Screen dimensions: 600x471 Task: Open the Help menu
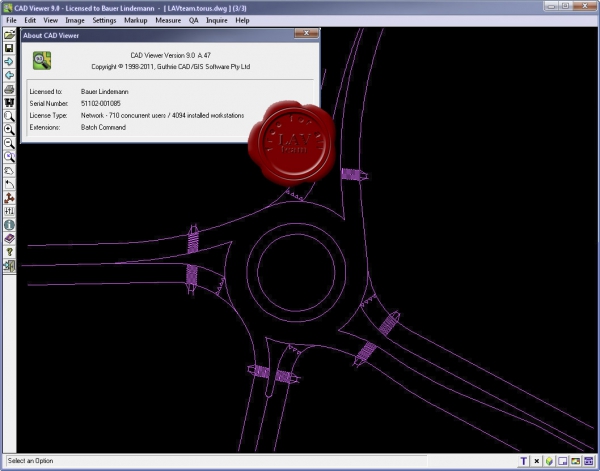click(x=242, y=20)
